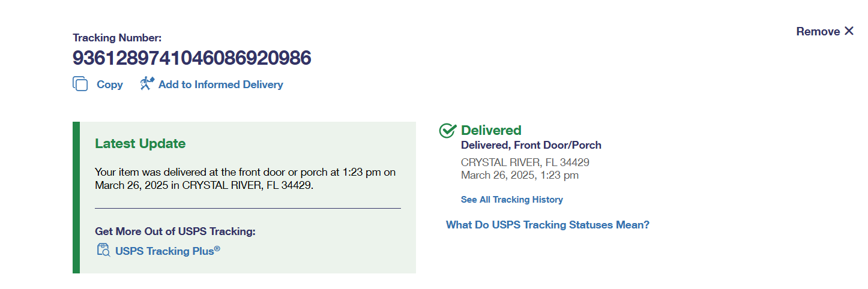Click the X icon beside Remove
868x289 pixels.
[x=849, y=31]
